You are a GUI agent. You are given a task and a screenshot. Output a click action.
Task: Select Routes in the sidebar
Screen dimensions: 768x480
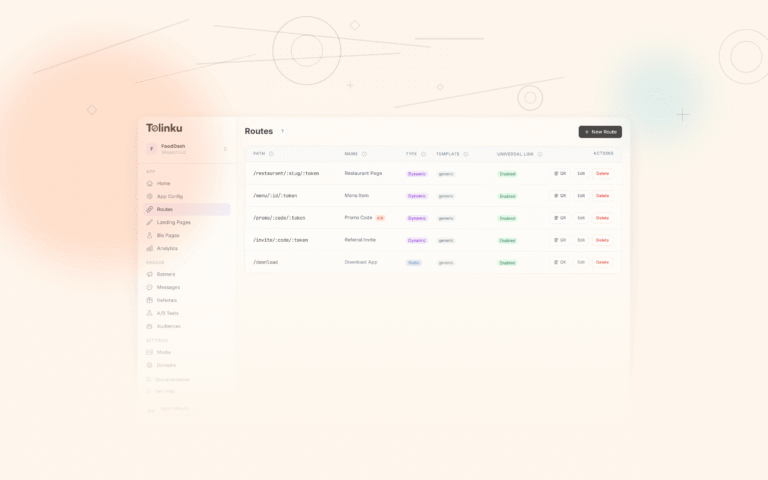[x=187, y=209]
